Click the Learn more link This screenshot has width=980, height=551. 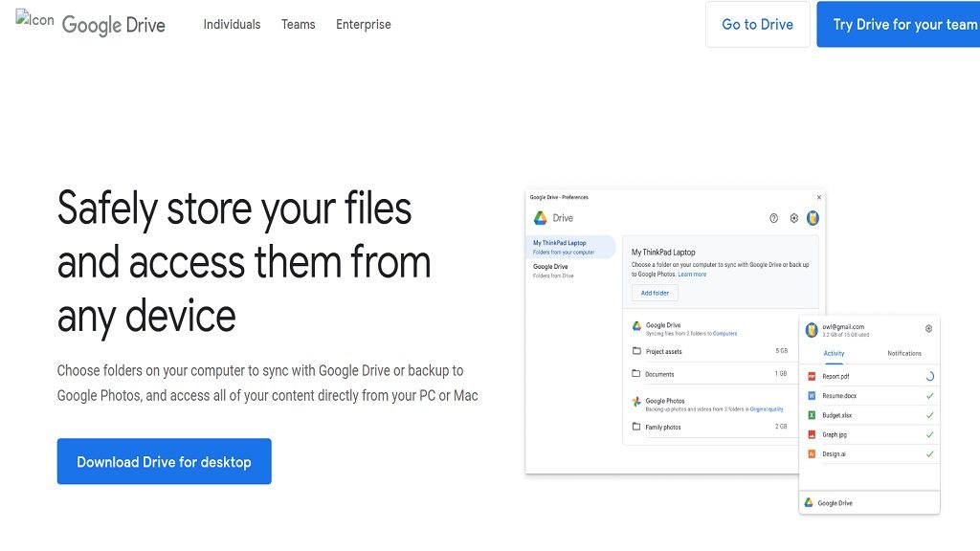[692, 275]
